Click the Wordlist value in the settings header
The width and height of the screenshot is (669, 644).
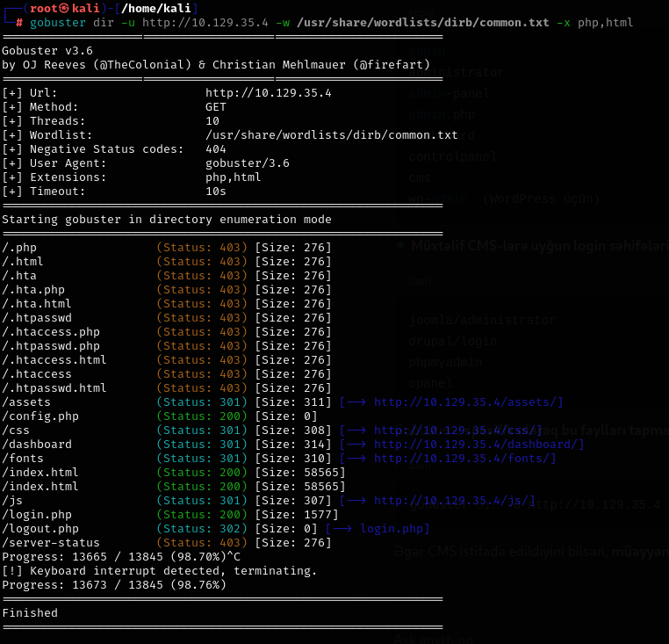pos(332,135)
